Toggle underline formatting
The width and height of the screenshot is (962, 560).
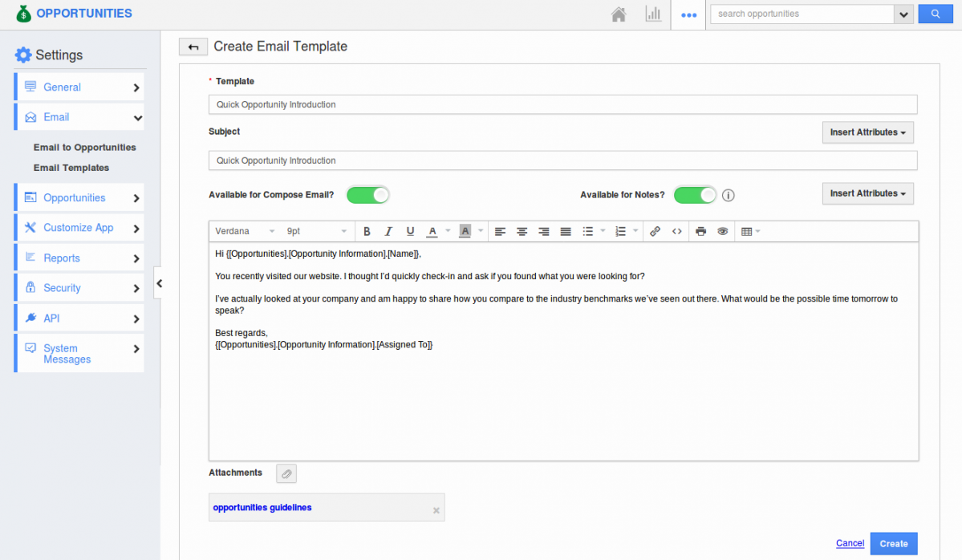[x=410, y=231]
